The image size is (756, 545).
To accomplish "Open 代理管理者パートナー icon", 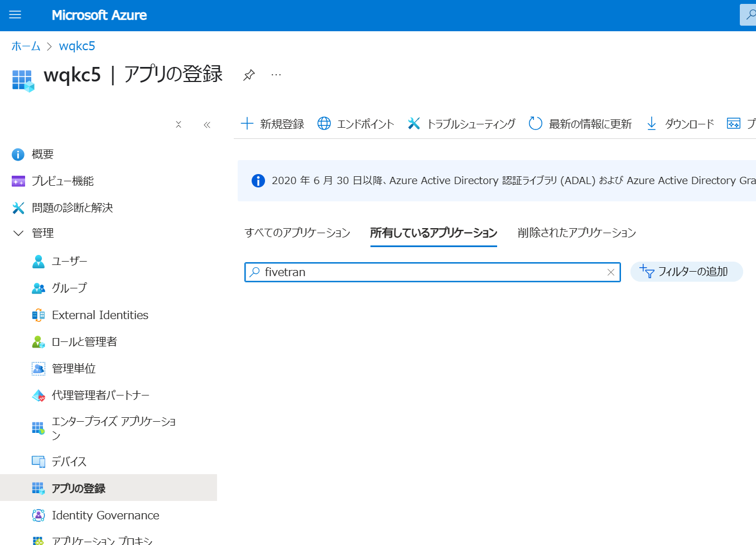I will 38,396.
